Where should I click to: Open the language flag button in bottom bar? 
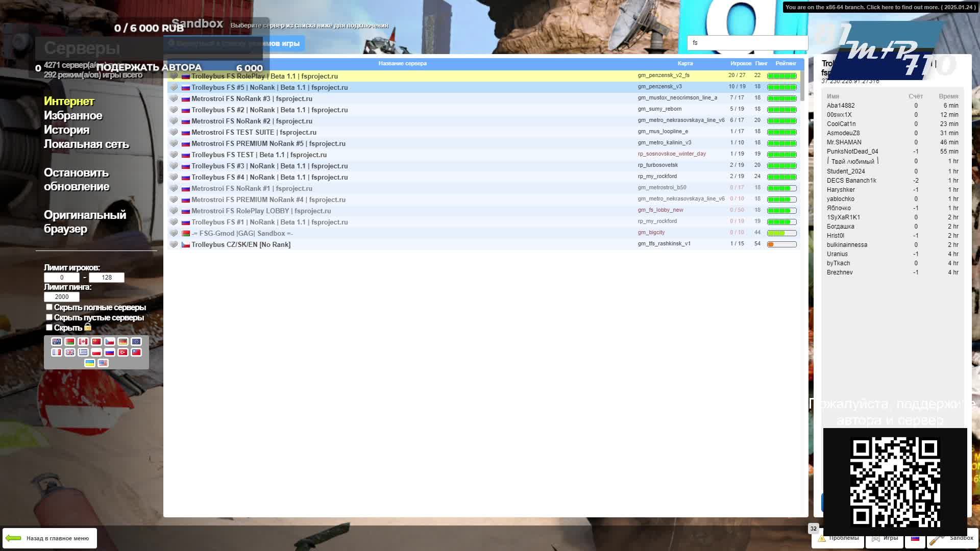click(915, 538)
